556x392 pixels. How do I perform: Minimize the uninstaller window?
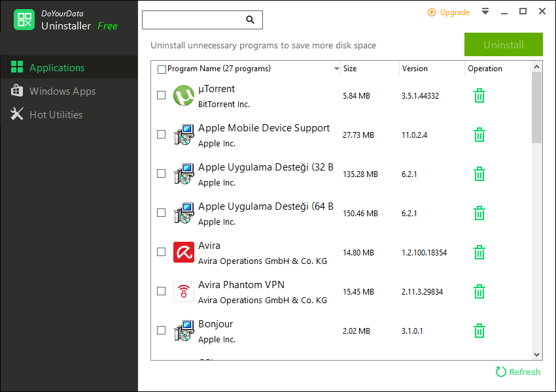tap(504, 12)
